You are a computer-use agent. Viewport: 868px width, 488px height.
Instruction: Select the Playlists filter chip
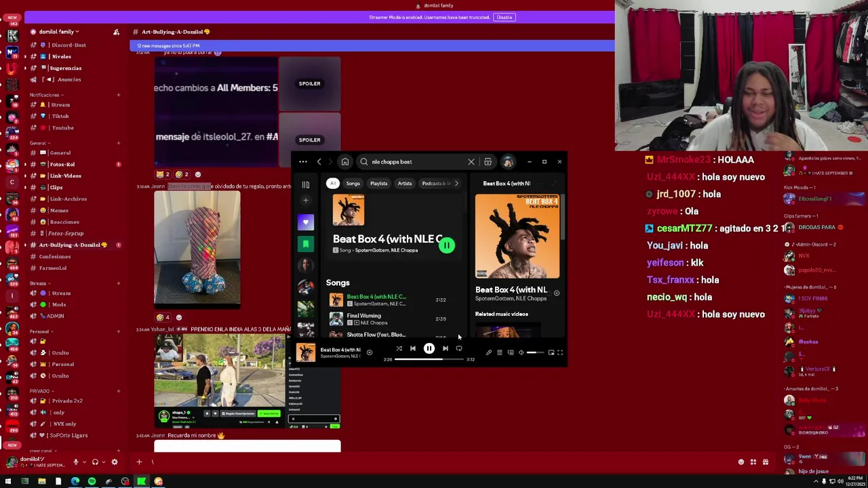tap(378, 184)
